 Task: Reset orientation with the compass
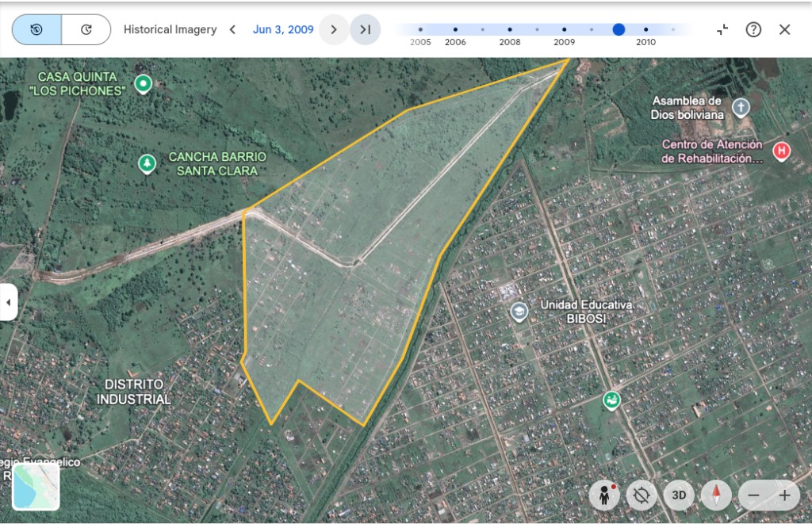(716, 495)
